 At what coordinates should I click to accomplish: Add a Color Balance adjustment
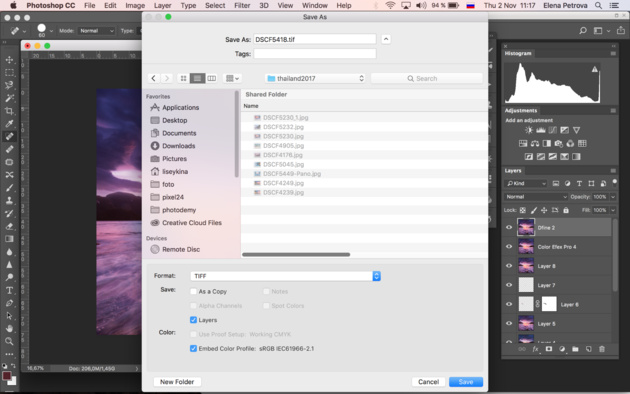[535, 143]
